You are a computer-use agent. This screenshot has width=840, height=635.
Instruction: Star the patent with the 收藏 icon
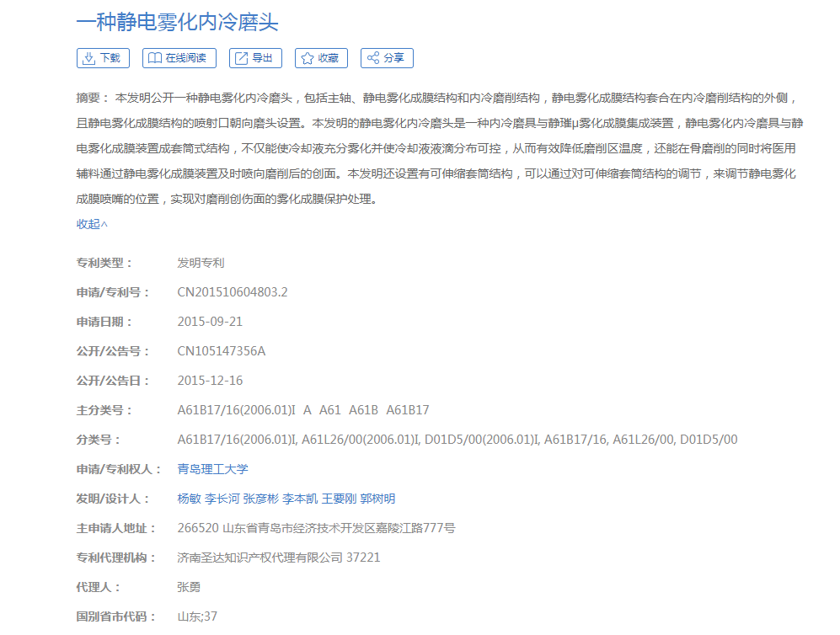click(x=307, y=58)
